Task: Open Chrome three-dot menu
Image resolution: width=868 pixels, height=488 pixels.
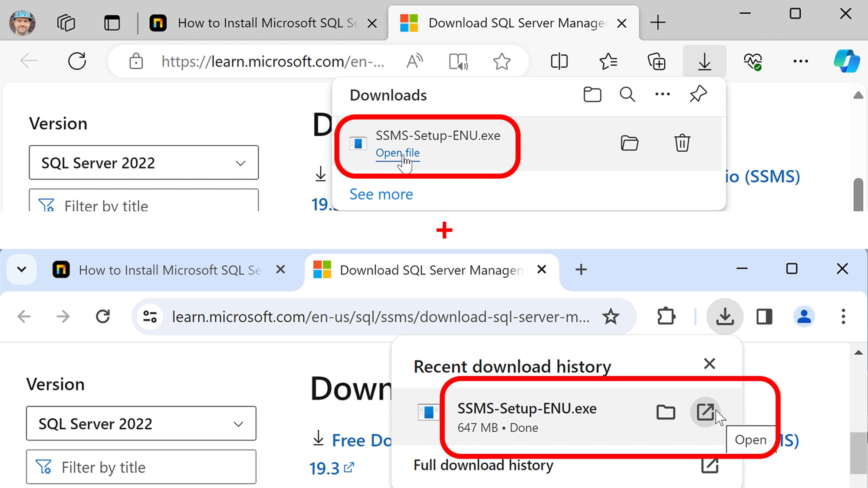Action: click(x=843, y=316)
